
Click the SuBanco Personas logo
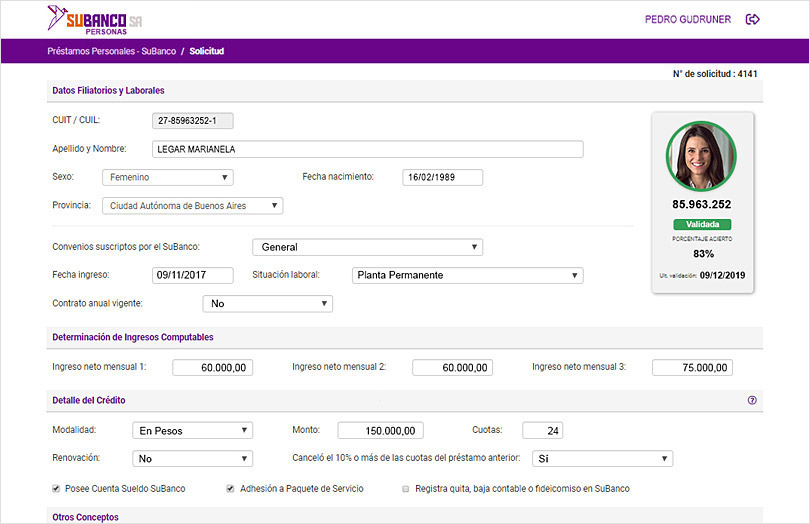pyautogui.click(x=95, y=21)
